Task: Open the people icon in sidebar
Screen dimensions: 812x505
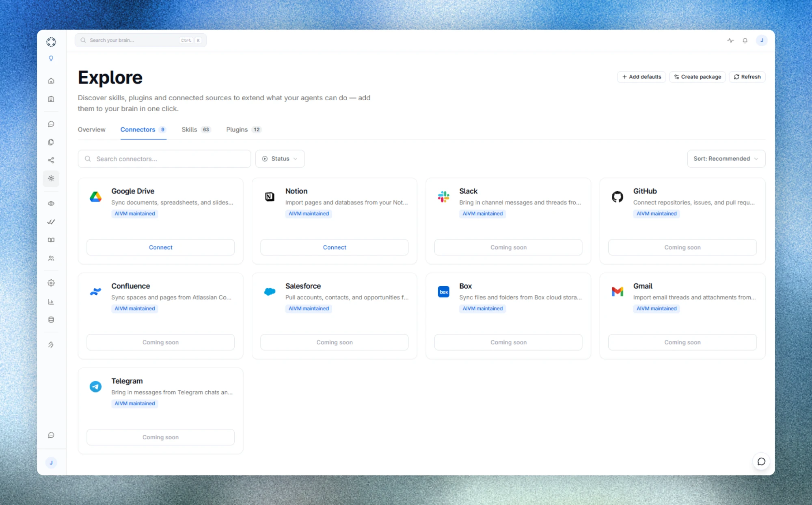Action: [x=51, y=258]
